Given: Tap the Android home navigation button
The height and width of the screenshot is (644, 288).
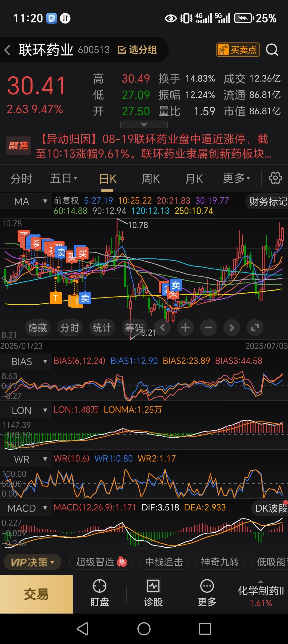Looking at the screenshot, I should 144,629.
